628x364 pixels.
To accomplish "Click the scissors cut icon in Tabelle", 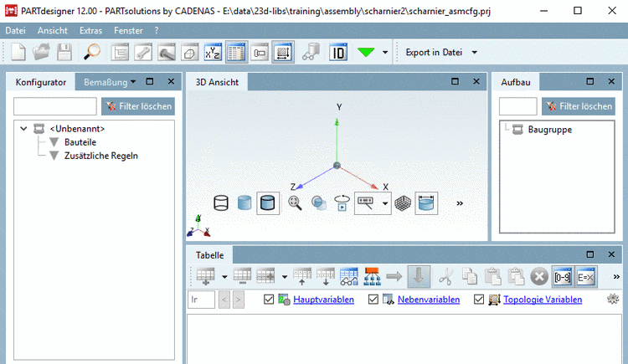I will tap(445, 276).
